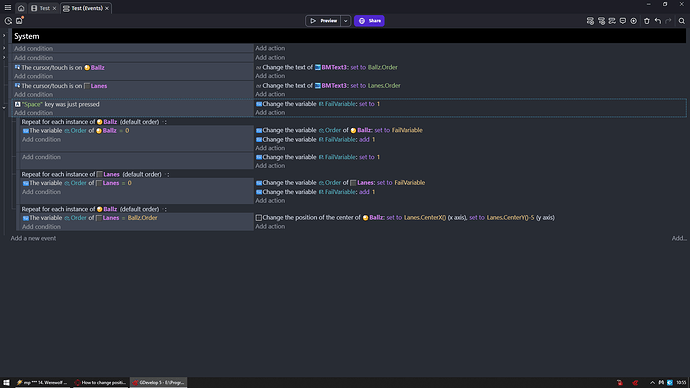690x388 pixels.
Task: Add condition under cursor/touch is on Lanes
Action: click(x=33, y=94)
